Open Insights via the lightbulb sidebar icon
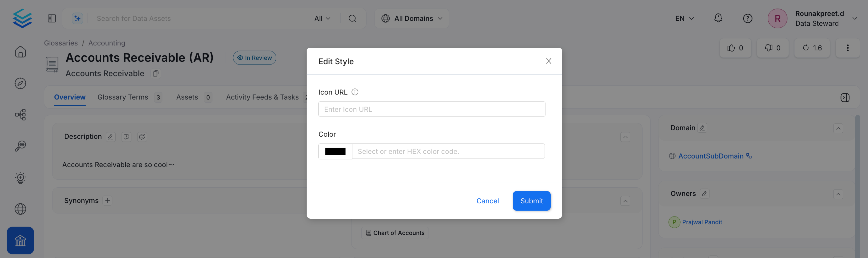 (20, 178)
